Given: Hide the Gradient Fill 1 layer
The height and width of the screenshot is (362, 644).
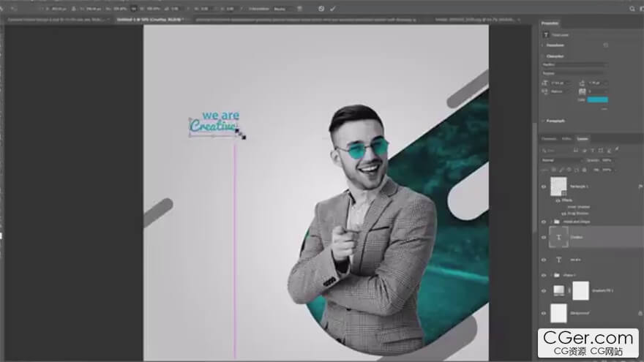Looking at the screenshot, I should [x=543, y=290].
